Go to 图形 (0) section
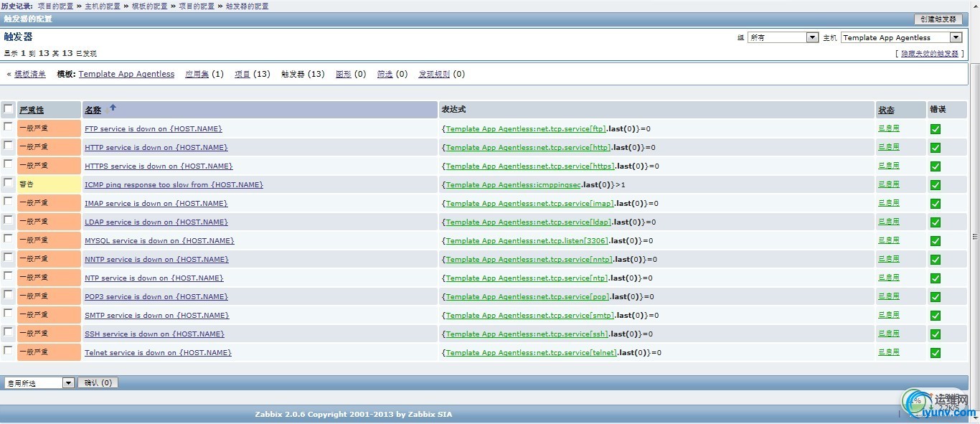This screenshot has width=980, height=424. [344, 74]
